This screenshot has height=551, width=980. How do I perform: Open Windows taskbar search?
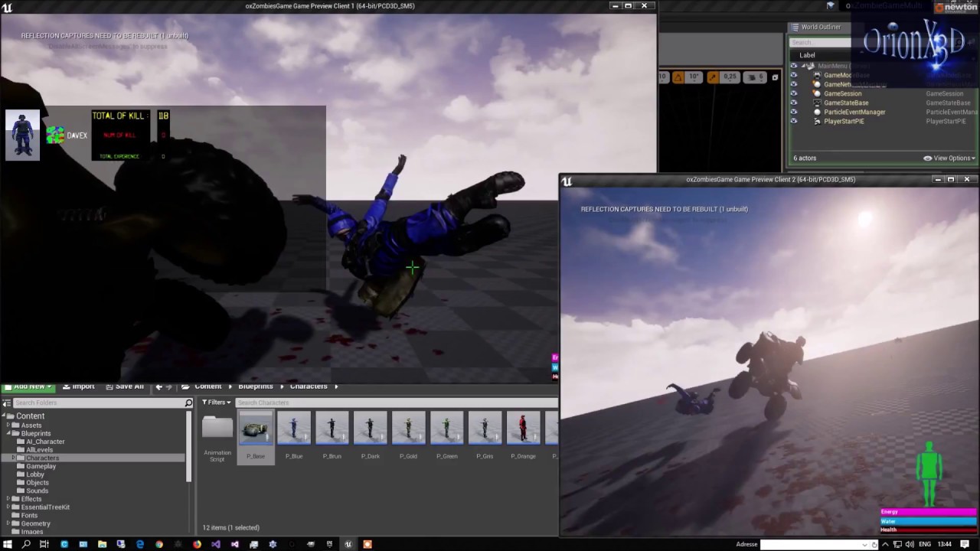click(26, 544)
